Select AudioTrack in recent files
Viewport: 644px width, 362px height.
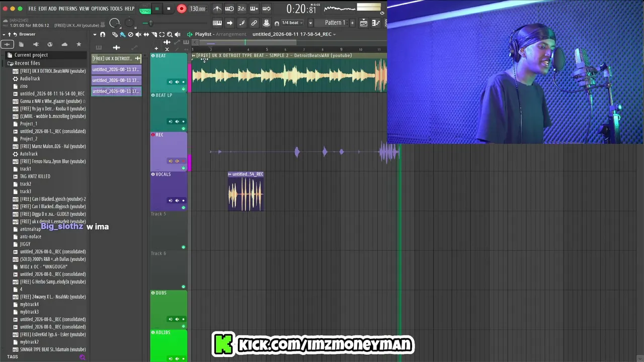30,78
